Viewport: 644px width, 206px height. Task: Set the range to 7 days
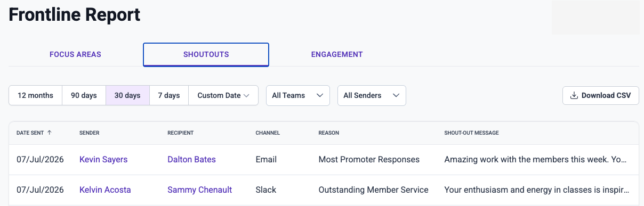pos(169,95)
